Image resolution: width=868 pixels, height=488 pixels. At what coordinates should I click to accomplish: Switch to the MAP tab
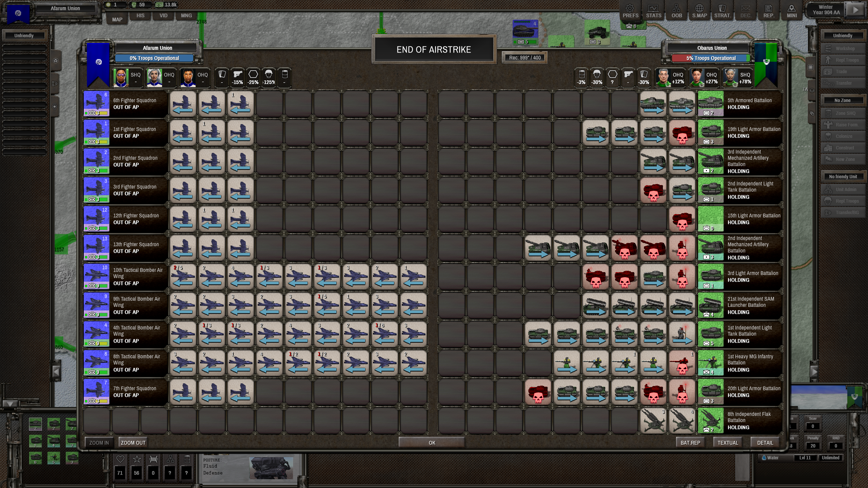pos(117,19)
